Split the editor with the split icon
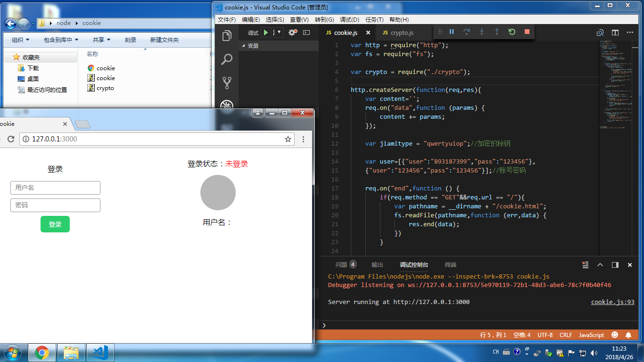Screen dimensions: 644x362 [x=615, y=33]
